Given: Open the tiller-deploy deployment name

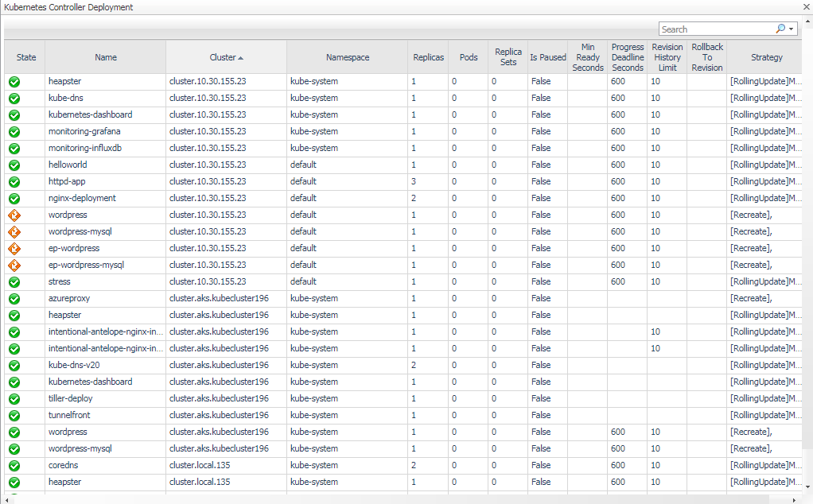Looking at the screenshot, I should pyautogui.click(x=71, y=398).
